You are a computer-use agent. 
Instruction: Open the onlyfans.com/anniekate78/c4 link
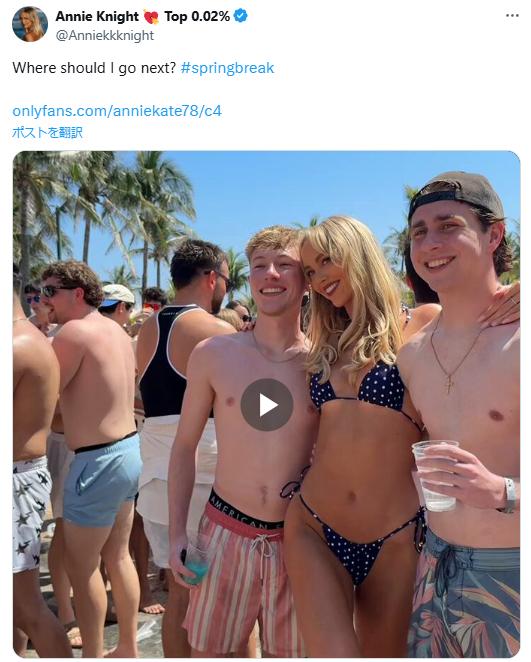click(x=117, y=111)
